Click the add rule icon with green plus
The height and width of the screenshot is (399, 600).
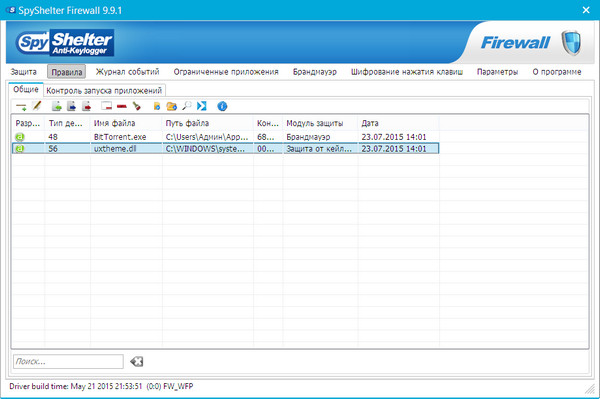[x=21, y=106]
